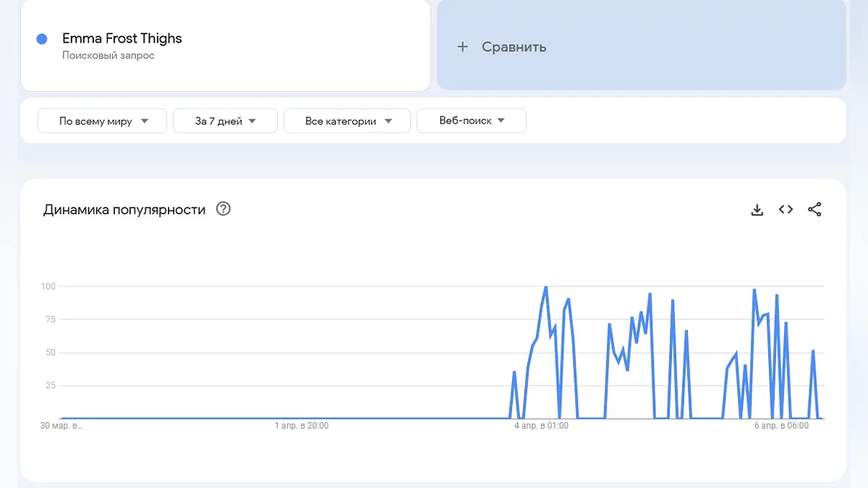Click the share icon on the chart
868x488 pixels.
pyautogui.click(x=814, y=210)
